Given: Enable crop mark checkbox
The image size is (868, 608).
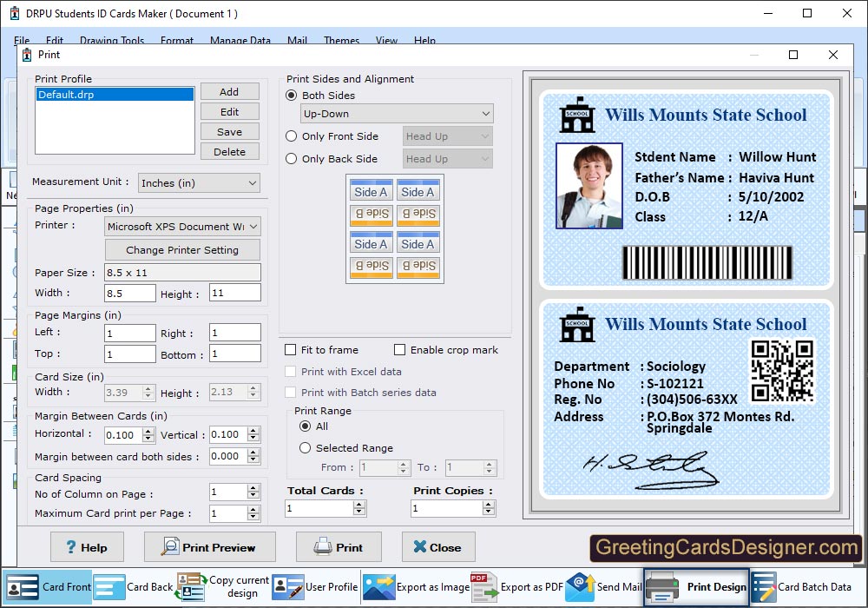Looking at the screenshot, I should (399, 350).
